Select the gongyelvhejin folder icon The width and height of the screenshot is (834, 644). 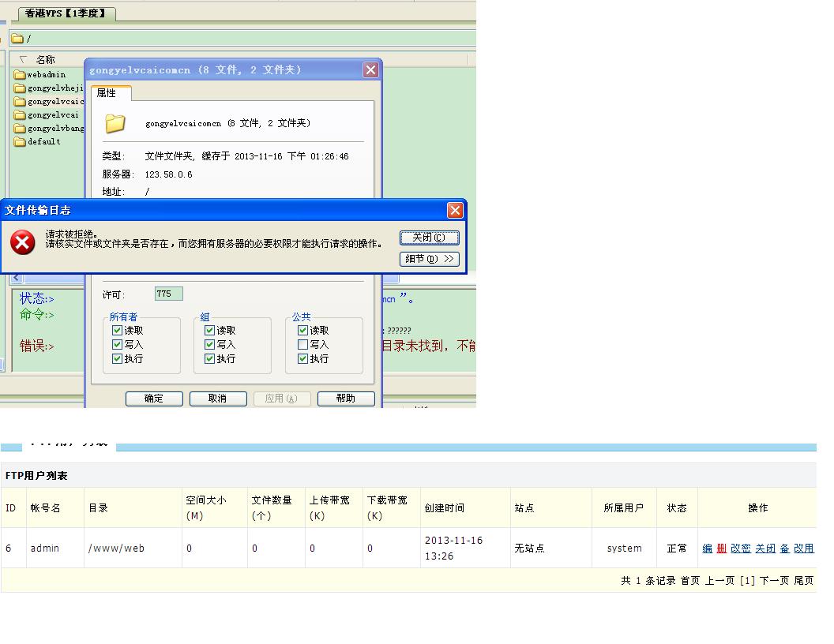(20, 88)
